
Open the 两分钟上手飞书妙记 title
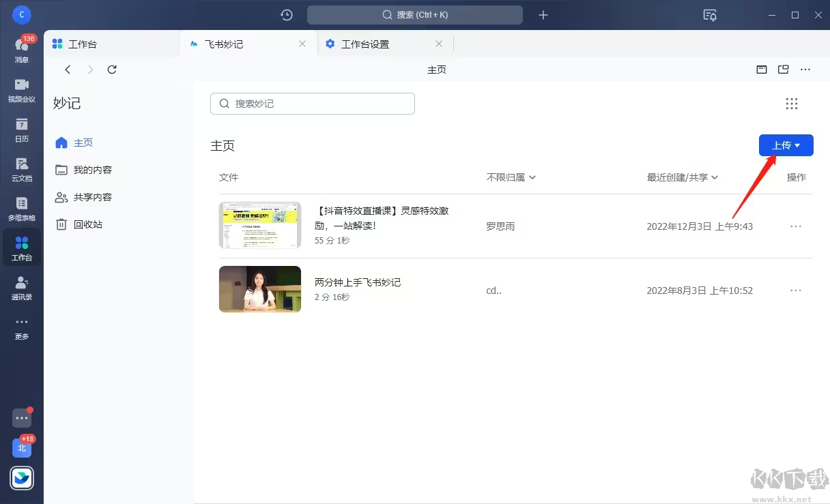point(358,282)
